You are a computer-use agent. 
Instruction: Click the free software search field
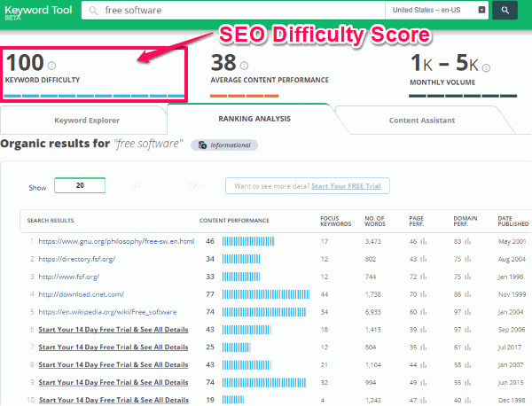233,10
